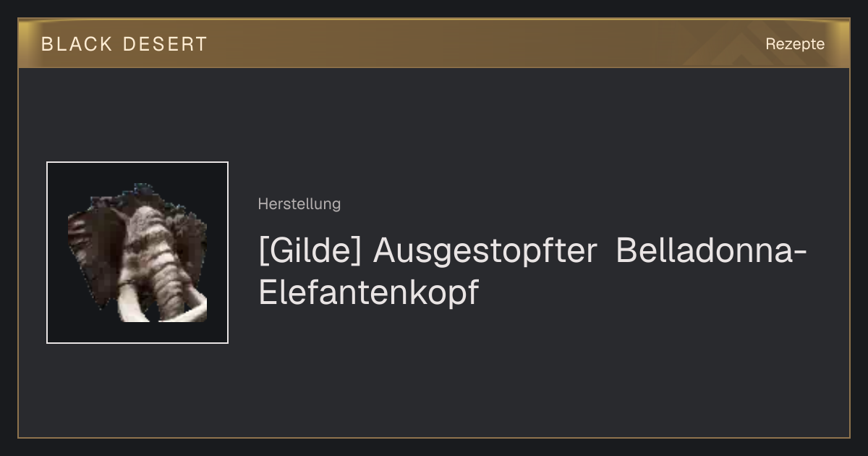Click the item title Ausgestopfter Belladonna-Elefantenkopf
Image resolution: width=868 pixels, height=456 pixels.
[532, 271]
